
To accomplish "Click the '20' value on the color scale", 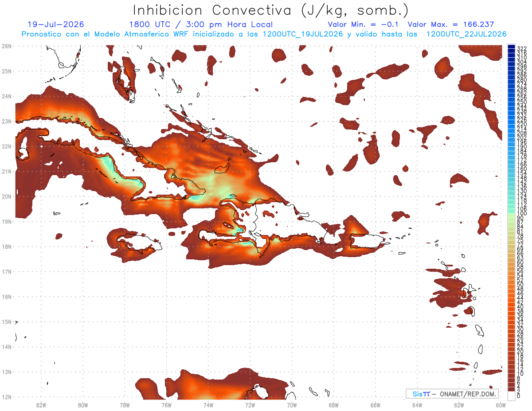I will click(x=520, y=351).
